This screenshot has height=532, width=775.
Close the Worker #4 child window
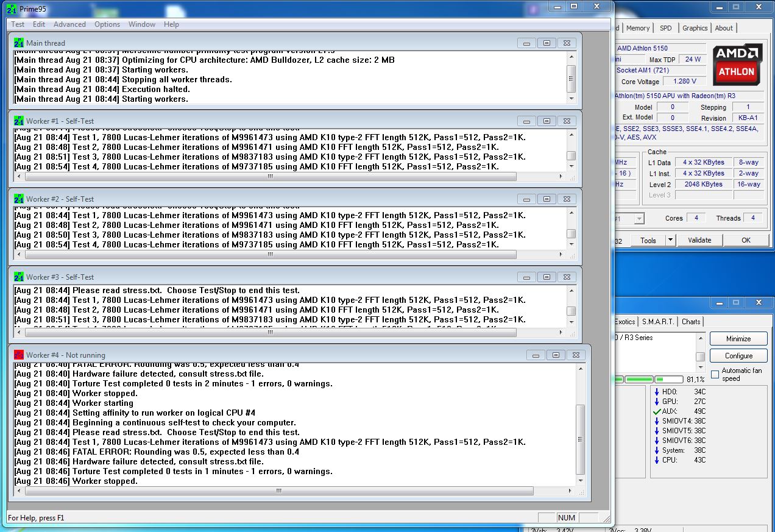[575, 355]
